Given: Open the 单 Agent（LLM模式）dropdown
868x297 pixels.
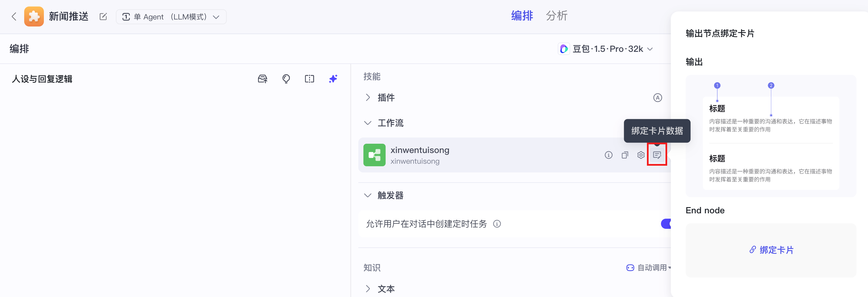Looking at the screenshot, I should [171, 17].
